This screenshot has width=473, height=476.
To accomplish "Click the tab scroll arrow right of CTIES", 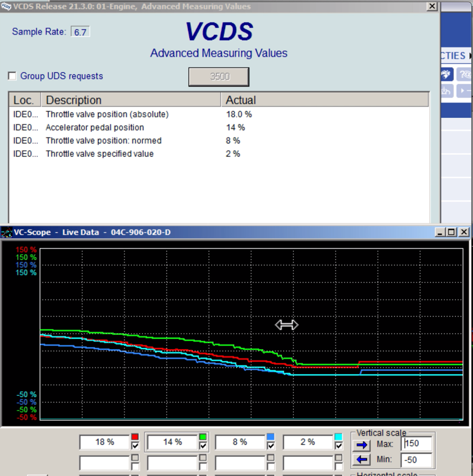I will click(470, 56).
